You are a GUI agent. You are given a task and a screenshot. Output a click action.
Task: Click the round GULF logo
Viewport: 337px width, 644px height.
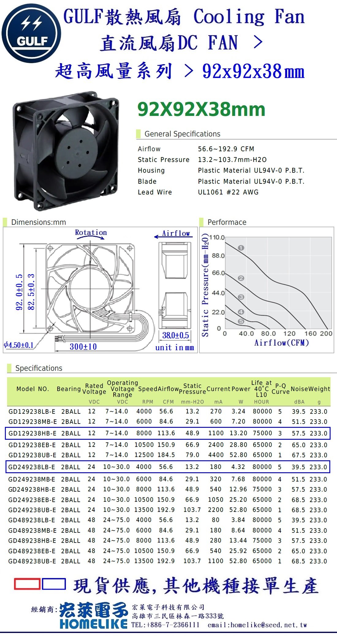[31, 33]
